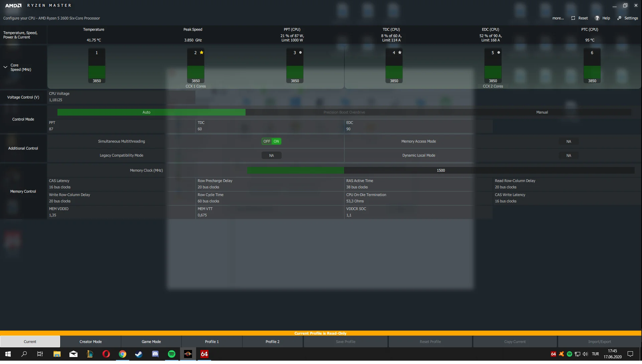Click the Reset loop icon
Viewport: 642px width, 364px height.
pos(573,18)
